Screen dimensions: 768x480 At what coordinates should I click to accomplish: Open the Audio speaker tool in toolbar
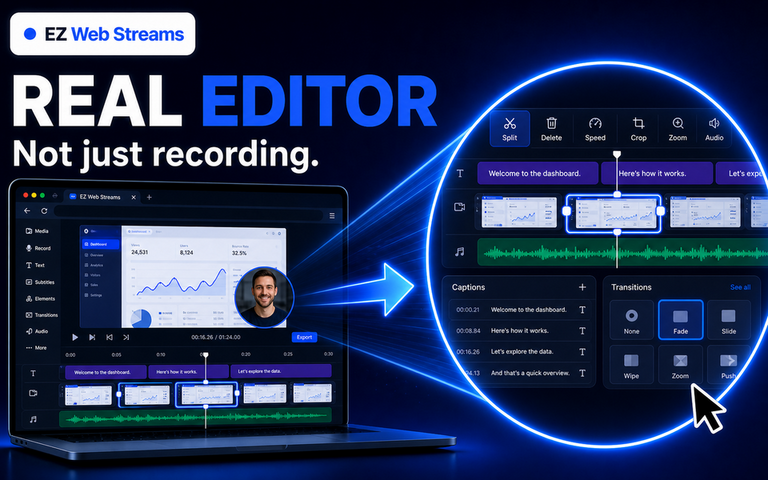(x=714, y=129)
